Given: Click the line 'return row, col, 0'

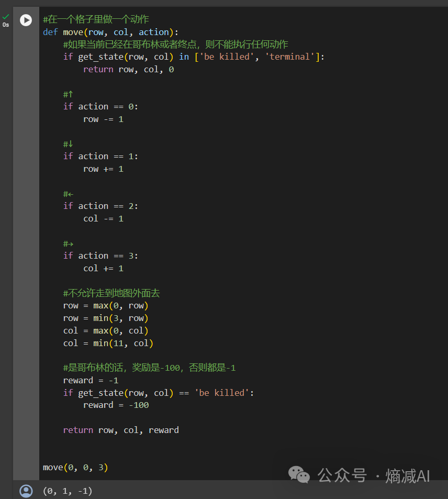Looking at the screenshot, I should pos(129,69).
